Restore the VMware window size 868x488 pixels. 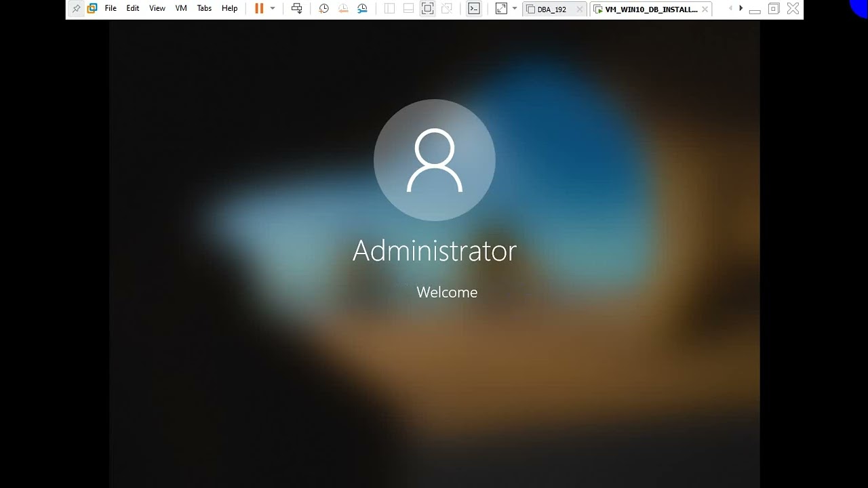[774, 9]
